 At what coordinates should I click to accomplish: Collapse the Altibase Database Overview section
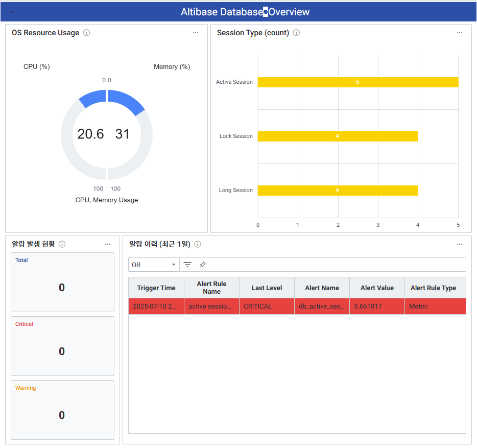[12, 11]
